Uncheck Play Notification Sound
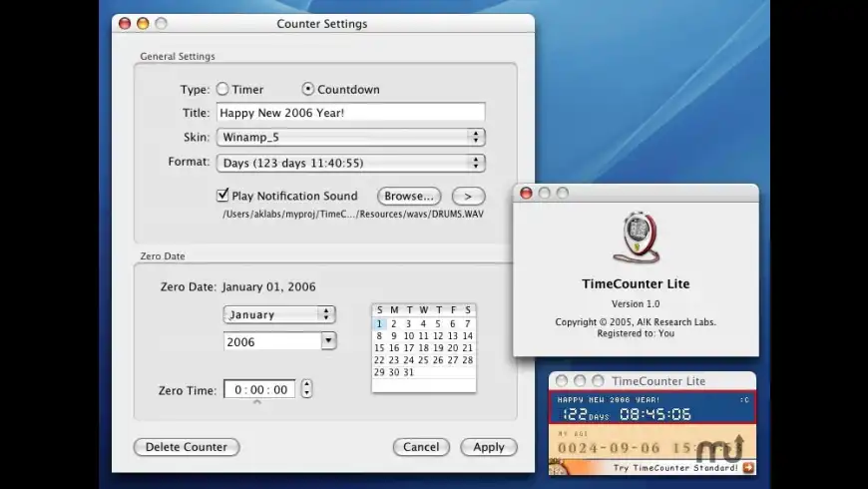Viewport: 868px width, 489px height. click(x=222, y=195)
